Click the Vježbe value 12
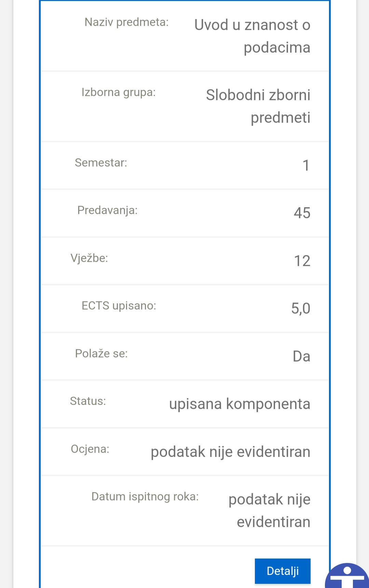The width and height of the screenshot is (369, 588). point(302,261)
